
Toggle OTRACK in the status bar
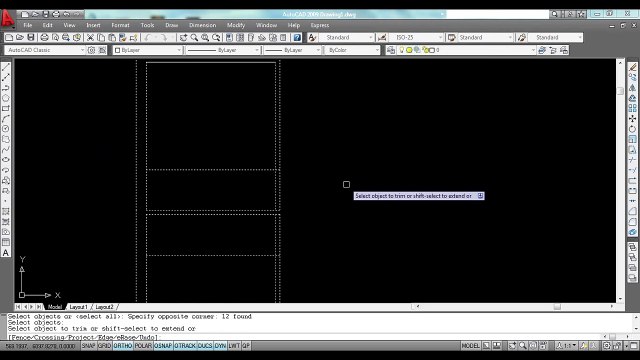[185, 346]
